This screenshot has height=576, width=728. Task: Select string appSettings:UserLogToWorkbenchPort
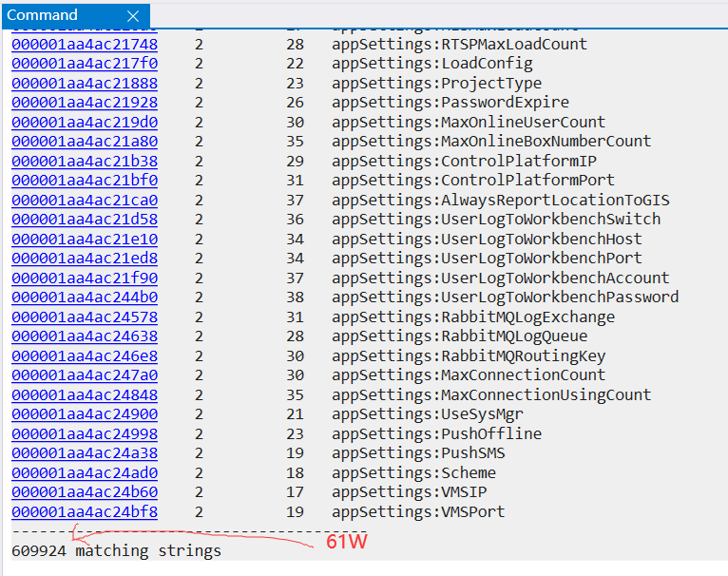click(x=487, y=259)
